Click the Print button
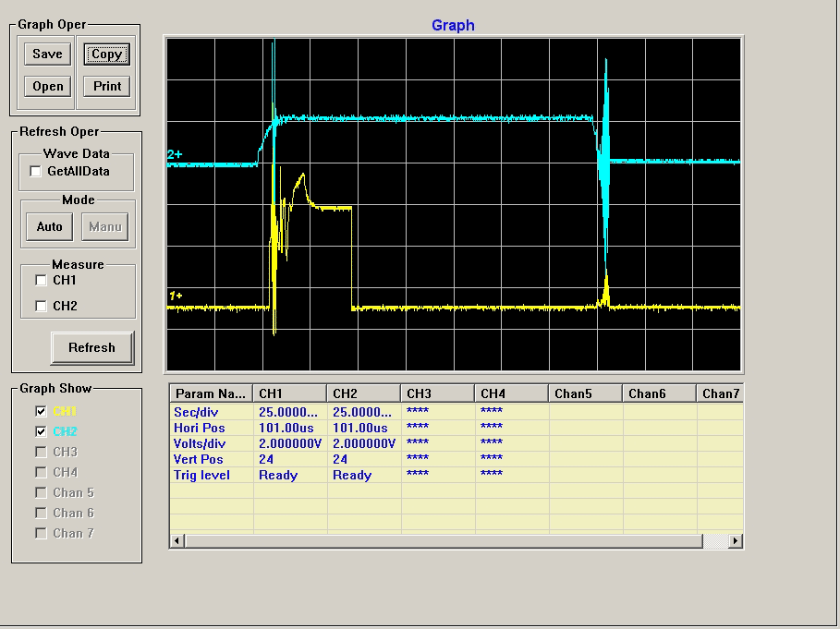The image size is (840, 629). point(106,86)
